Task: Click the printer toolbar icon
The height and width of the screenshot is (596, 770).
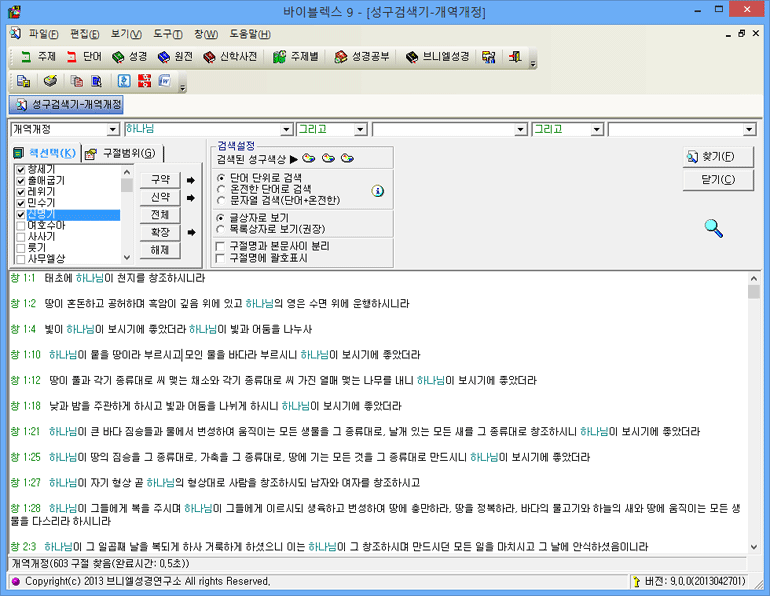Action: point(50,81)
